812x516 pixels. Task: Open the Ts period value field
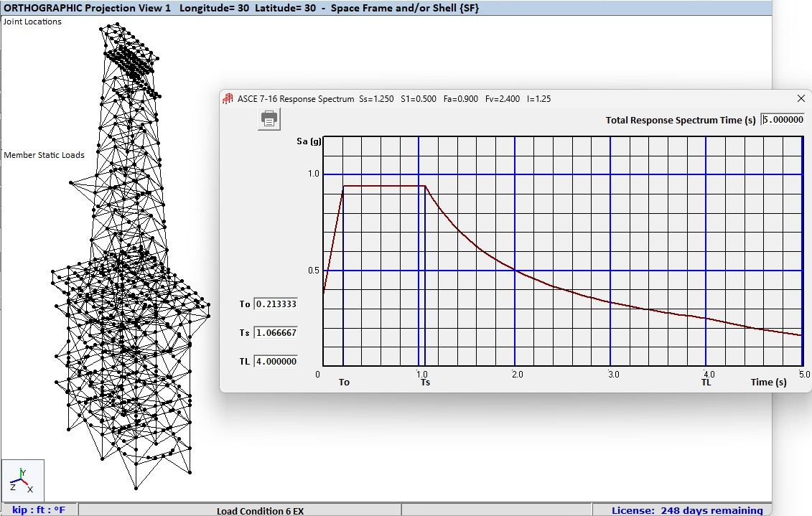click(276, 332)
